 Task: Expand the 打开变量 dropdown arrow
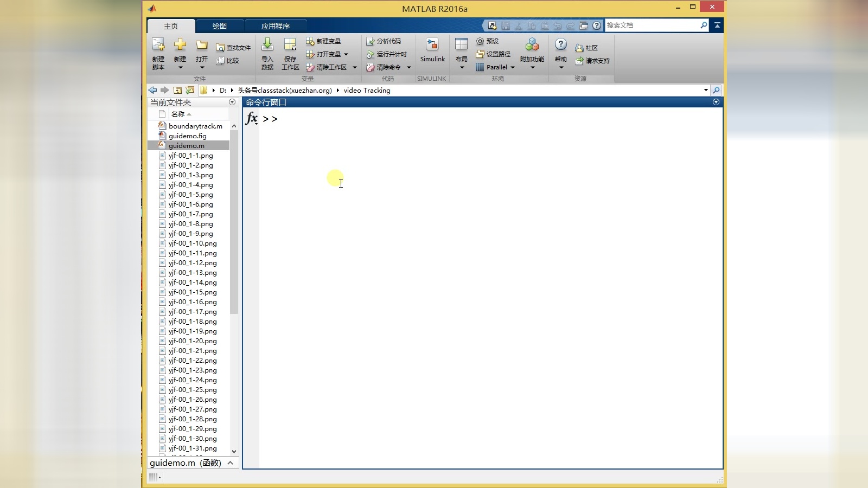pyautogui.click(x=346, y=54)
